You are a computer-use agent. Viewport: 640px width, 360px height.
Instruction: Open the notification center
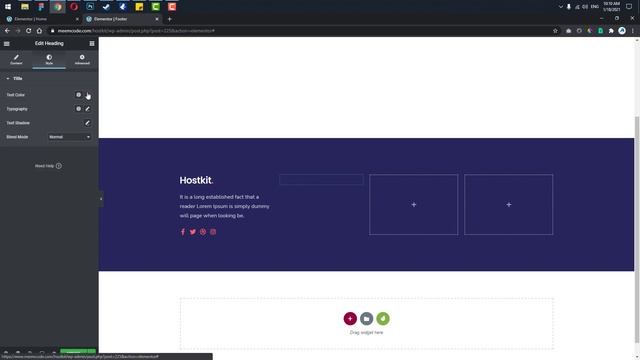click(629, 7)
